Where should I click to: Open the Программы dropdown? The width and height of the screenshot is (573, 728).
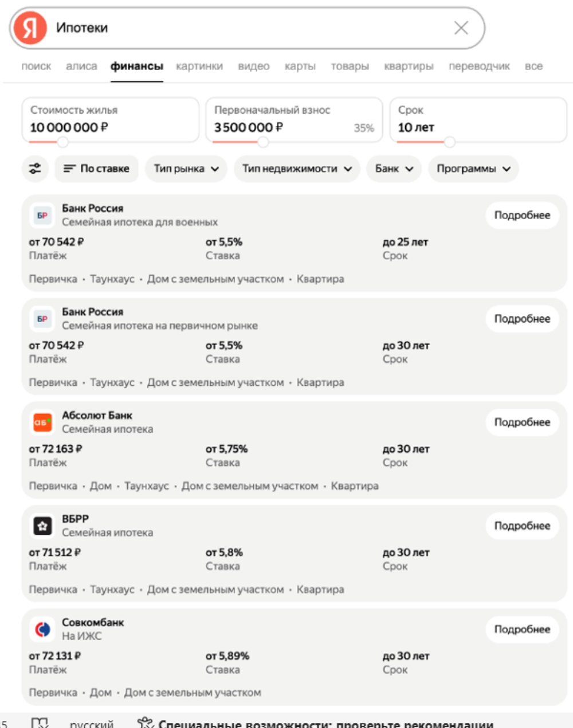click(473, 169)
